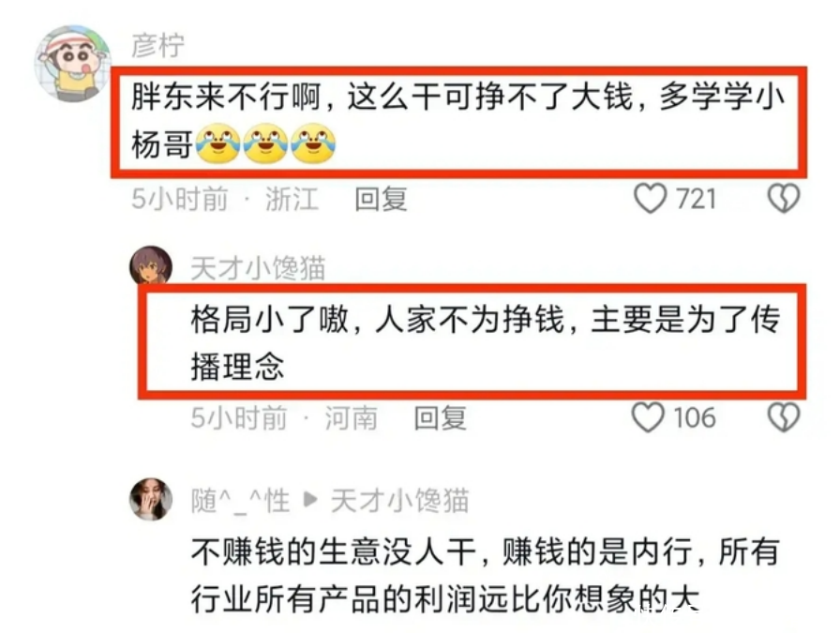
Task: Reply to 彦柠's comment from 浙江
Action: [381, 199]
